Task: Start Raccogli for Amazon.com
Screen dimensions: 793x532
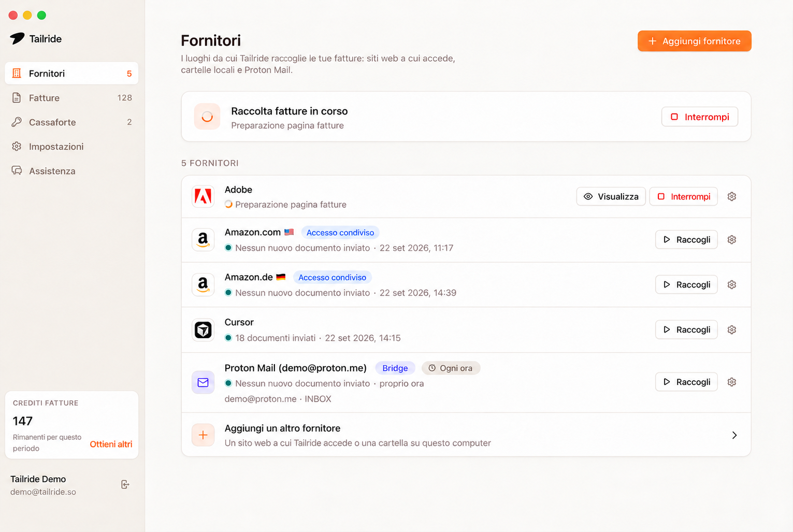Action: pyautogui.click(x=686, y=239)
